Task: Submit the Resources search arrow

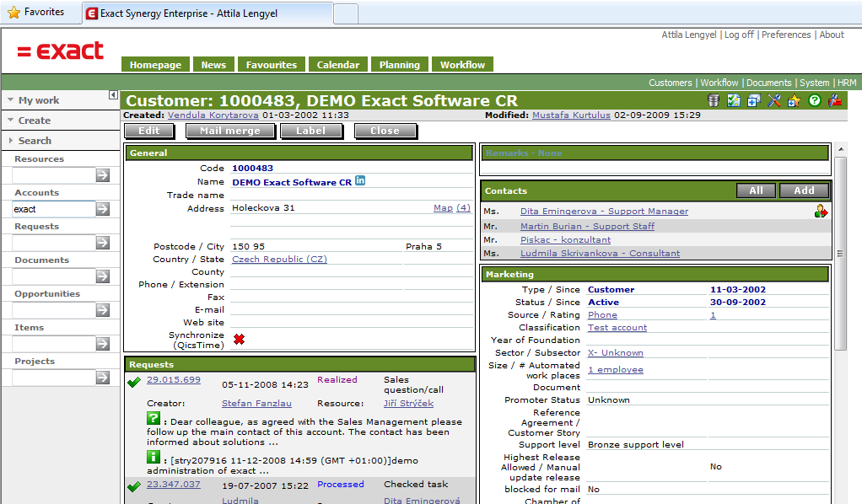Action: (103, 175)
